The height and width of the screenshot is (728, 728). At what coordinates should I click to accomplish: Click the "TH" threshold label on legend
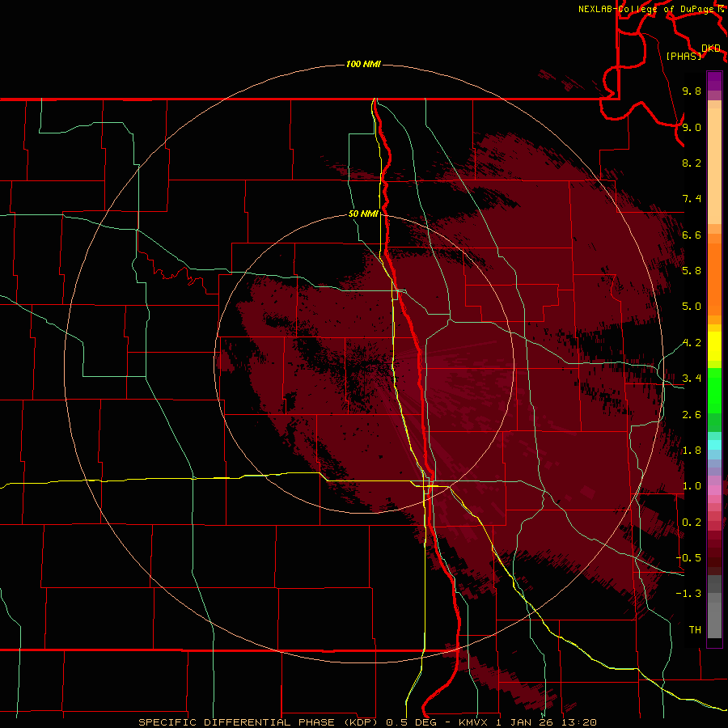695,629
